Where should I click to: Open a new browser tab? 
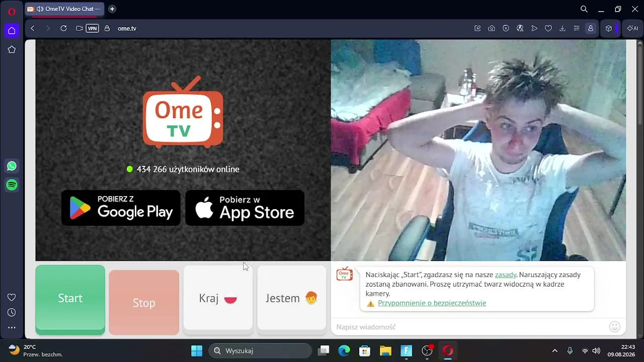112,9
